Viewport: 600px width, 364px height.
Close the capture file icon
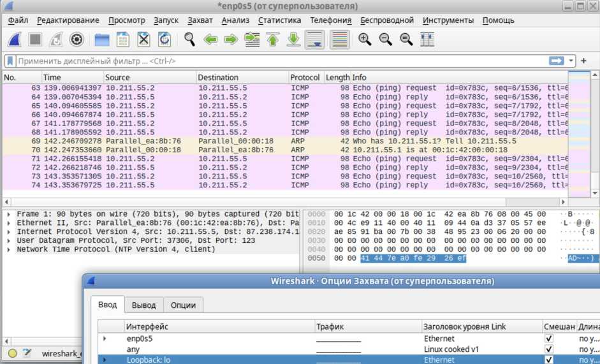(x=144, y=40)
